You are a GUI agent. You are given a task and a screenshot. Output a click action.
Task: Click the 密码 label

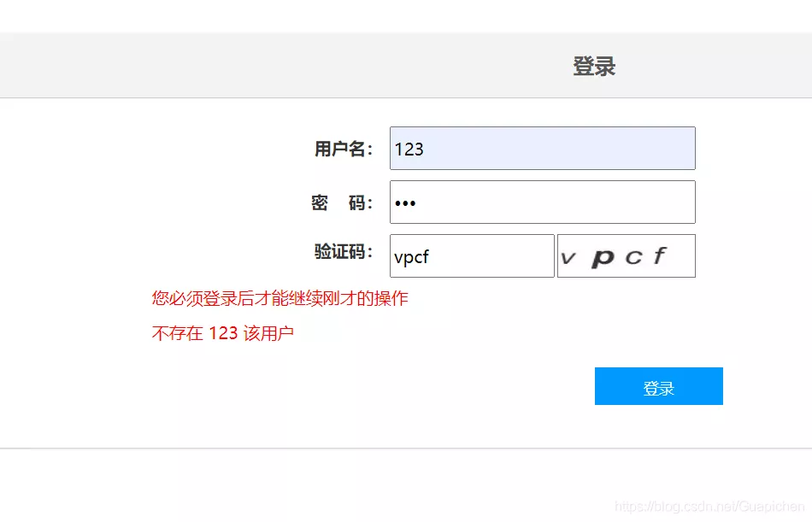[x=342, y=203]
